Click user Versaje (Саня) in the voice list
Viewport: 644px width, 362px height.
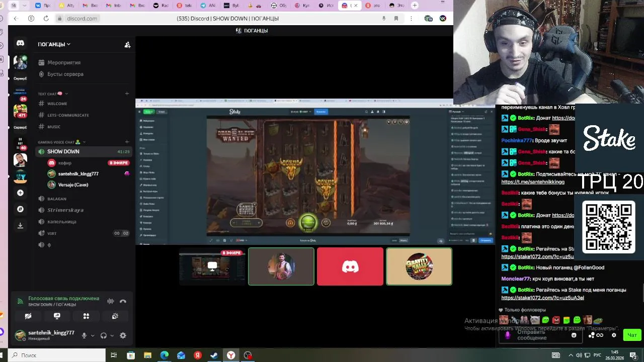click(x=68, y=185)
